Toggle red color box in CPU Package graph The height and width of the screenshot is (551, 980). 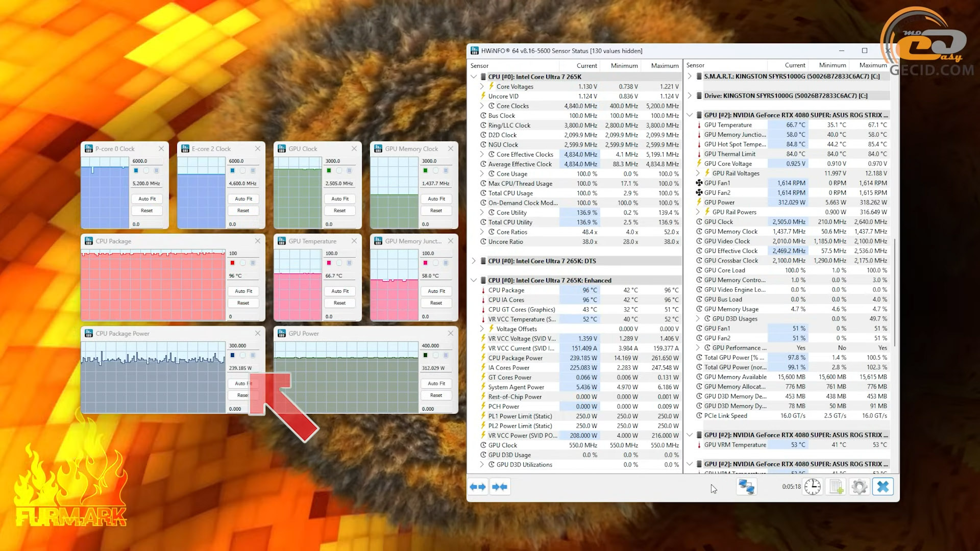click(233, 263)
